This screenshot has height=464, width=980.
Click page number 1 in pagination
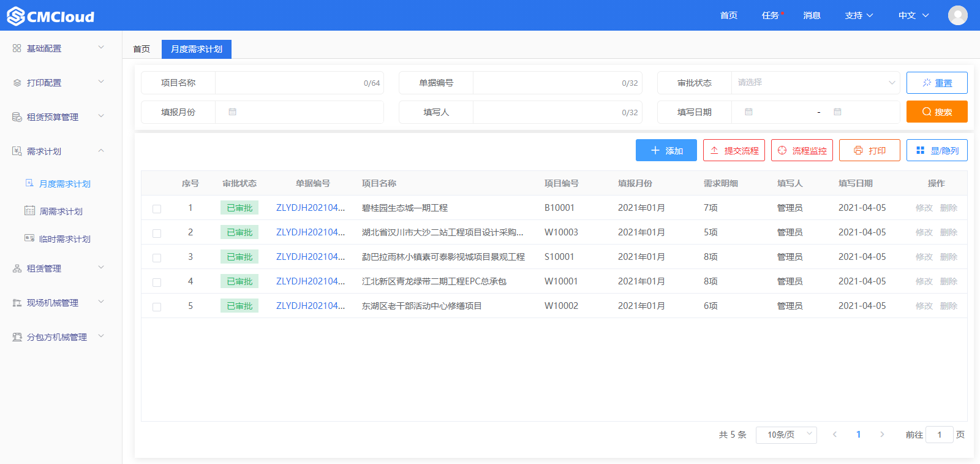859,435
